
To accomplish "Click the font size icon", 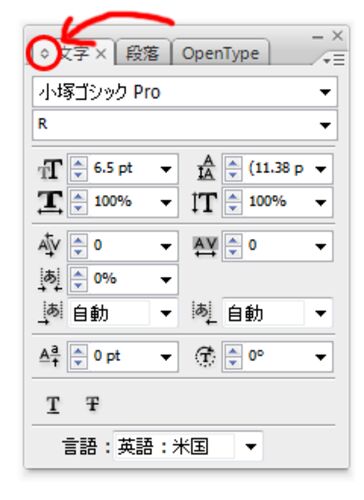I will [x=50, y=169].
